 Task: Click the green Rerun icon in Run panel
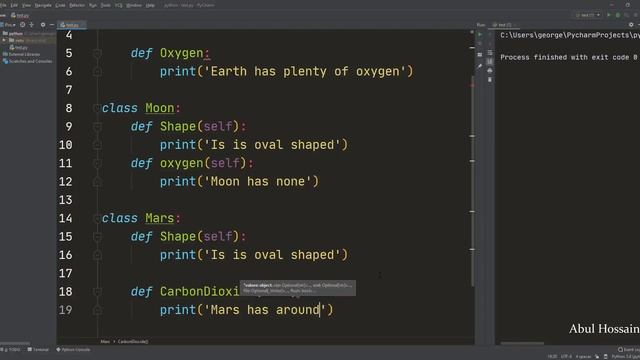click(x=480, y=35)
